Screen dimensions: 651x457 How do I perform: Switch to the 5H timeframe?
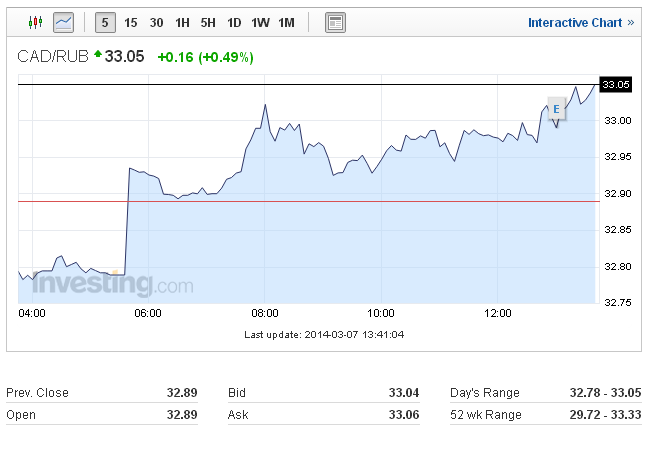coord(208,22)
